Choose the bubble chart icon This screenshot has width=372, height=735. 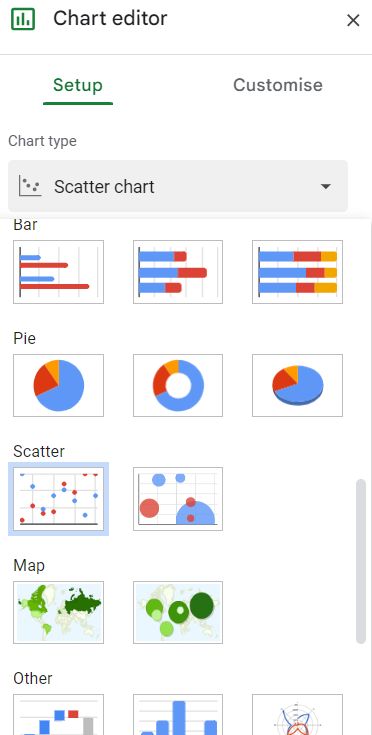(x=178, y=499)
